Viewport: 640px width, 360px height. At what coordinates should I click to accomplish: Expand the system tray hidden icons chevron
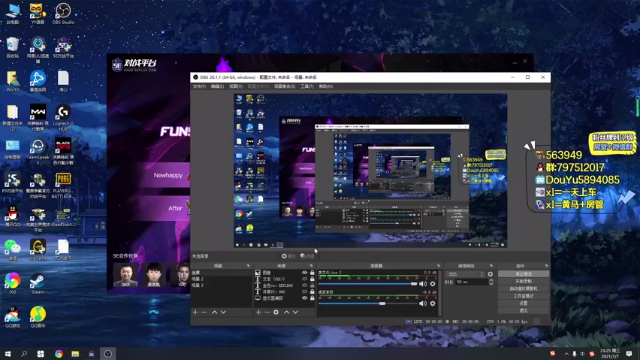tap(567, 353)
